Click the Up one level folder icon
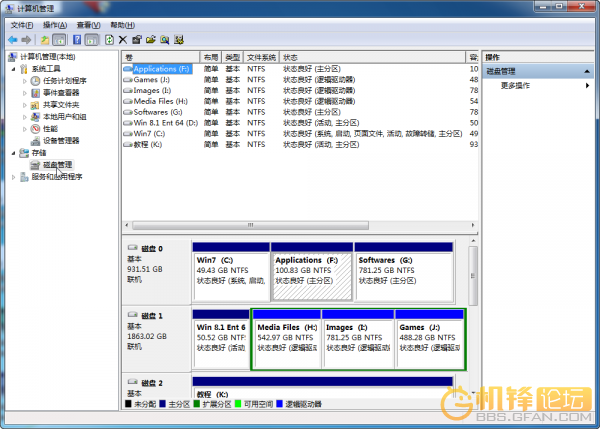This screenshot has width=600, height=429. (45, 40)
